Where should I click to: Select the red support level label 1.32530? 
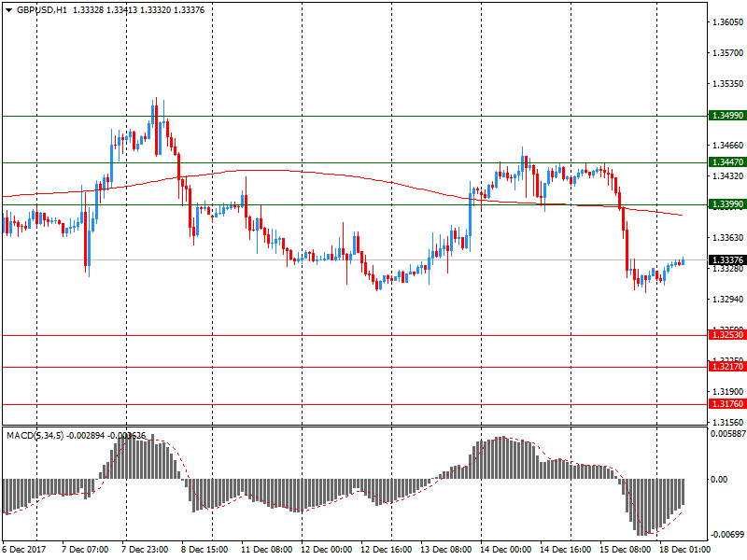pyautogui.click(x=727, y=335)
